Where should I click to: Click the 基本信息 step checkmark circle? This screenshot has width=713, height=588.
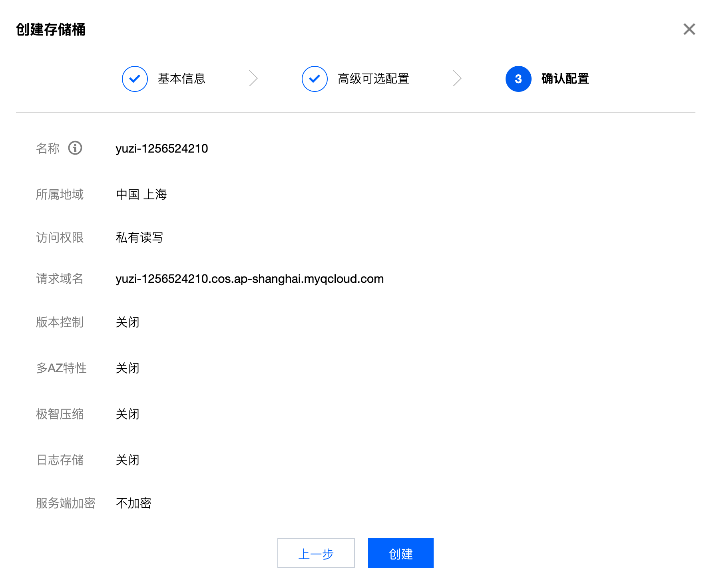(x=135, y=79)
